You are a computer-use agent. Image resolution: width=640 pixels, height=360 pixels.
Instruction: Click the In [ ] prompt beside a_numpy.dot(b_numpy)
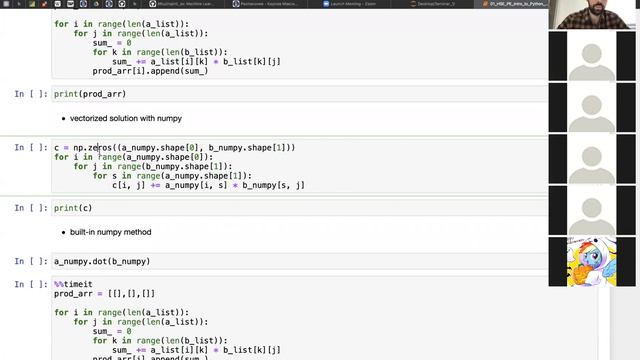click(x=31, y=261)
